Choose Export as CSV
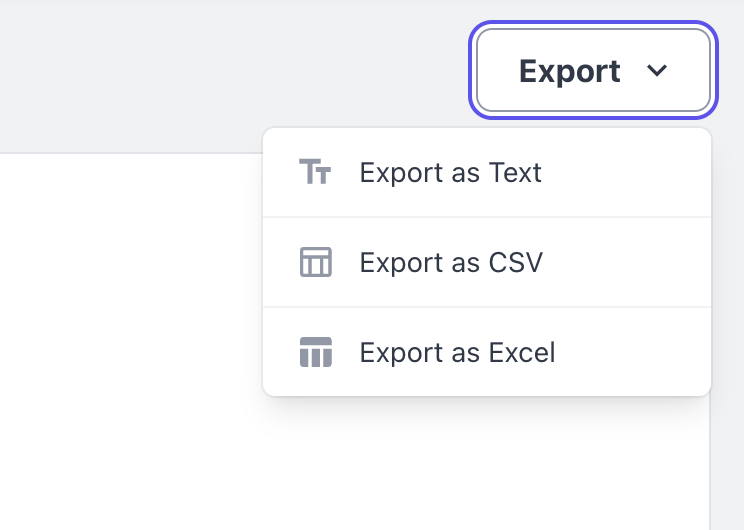 click(x=487, y=262)
